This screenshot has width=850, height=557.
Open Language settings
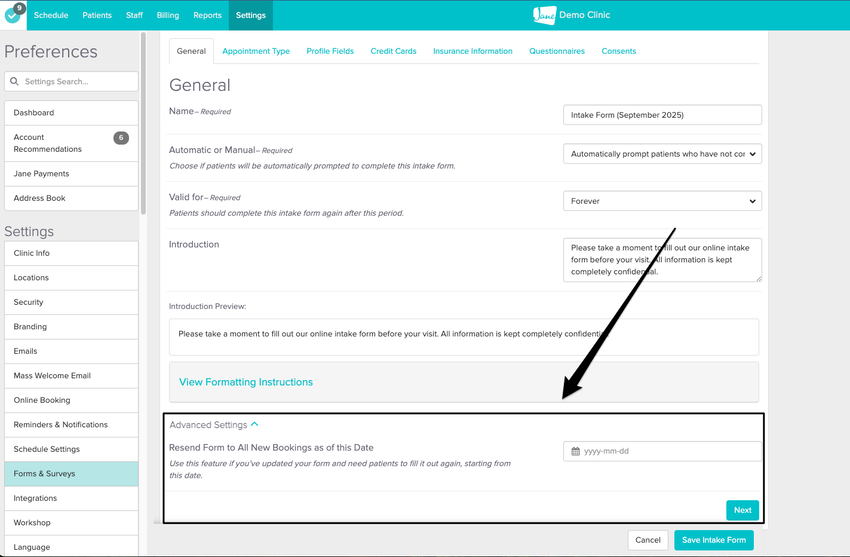pyautogui.click(x=71, y=546)
